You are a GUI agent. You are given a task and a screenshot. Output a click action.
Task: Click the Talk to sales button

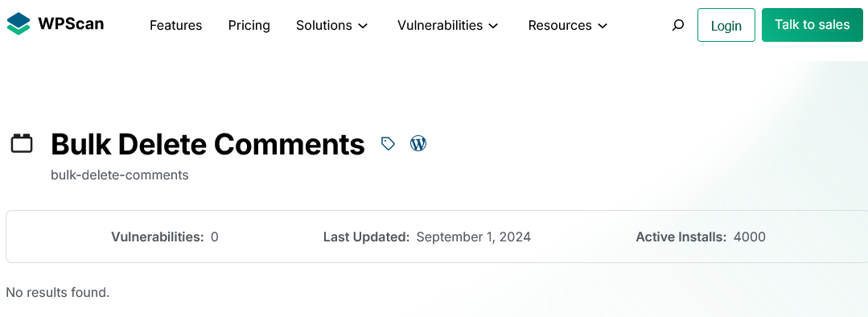pyautogui.click(x=812, y=25)
